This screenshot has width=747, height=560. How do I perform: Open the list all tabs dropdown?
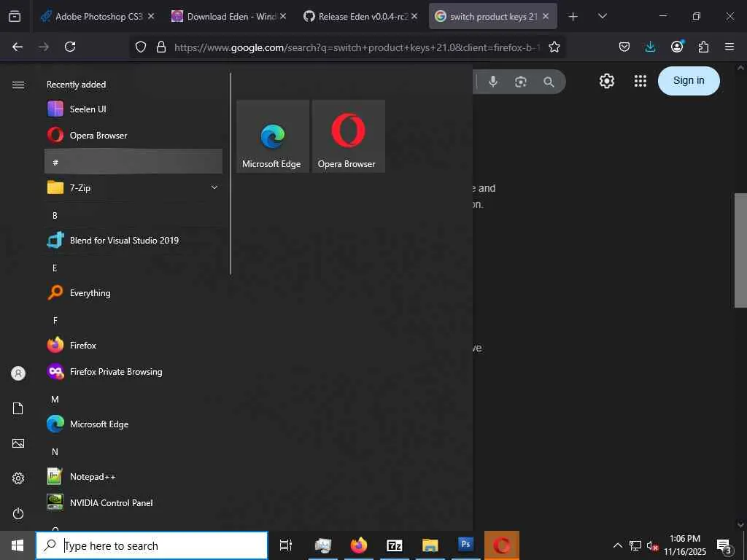[602, 17]
